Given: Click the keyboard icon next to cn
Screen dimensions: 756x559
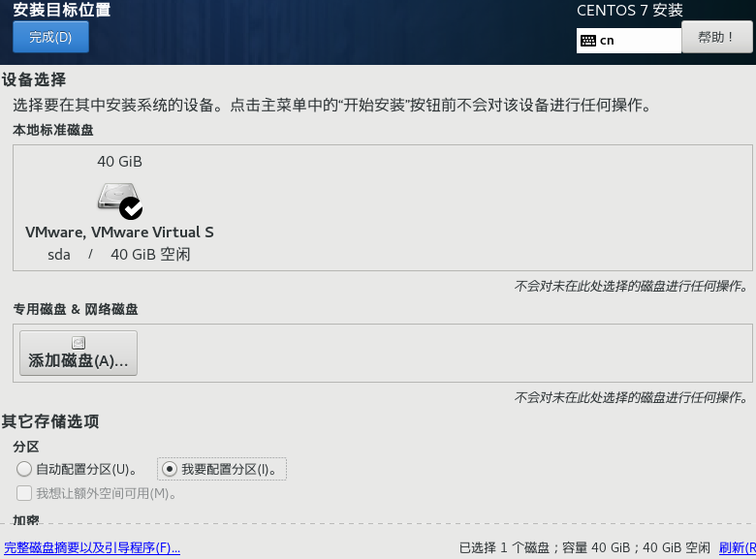Looking at the screenshot, I should [588, 41].
